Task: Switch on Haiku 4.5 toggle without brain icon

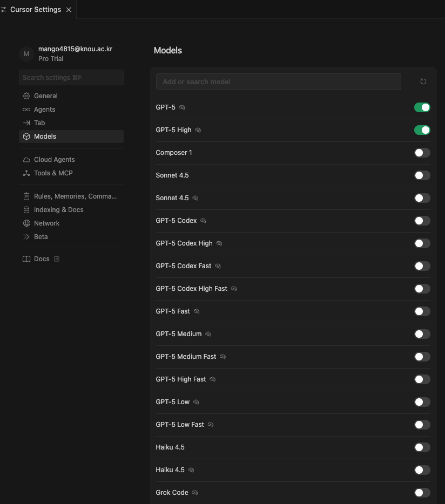Action: pyautogui.click(x=422, y=447)
